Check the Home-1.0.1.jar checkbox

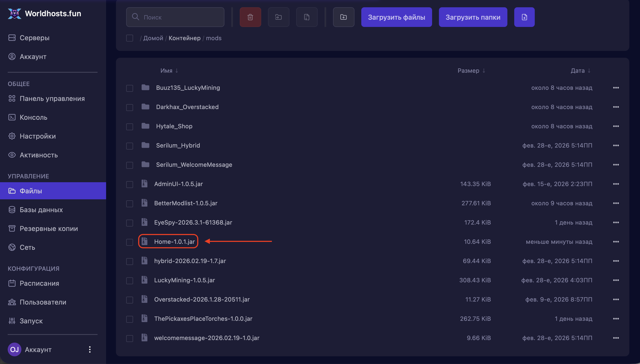click(x=129, y=242)
